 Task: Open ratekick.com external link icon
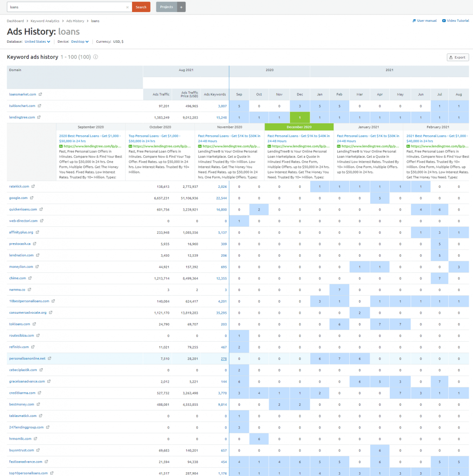pos(33,186)
